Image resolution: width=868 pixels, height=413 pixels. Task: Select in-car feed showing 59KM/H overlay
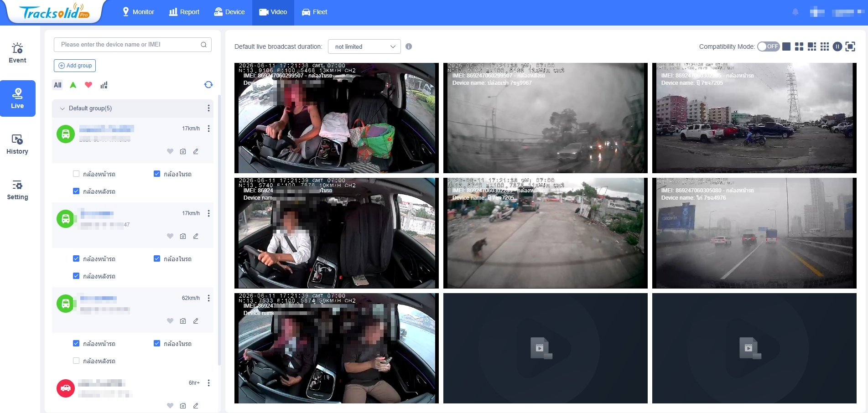337,348
